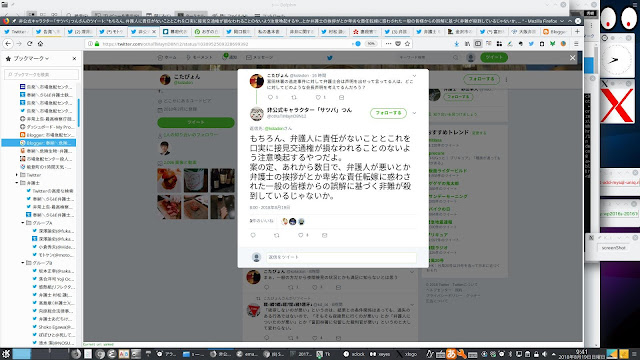Switch to the first Twitter tab

(x=16, y=31)
